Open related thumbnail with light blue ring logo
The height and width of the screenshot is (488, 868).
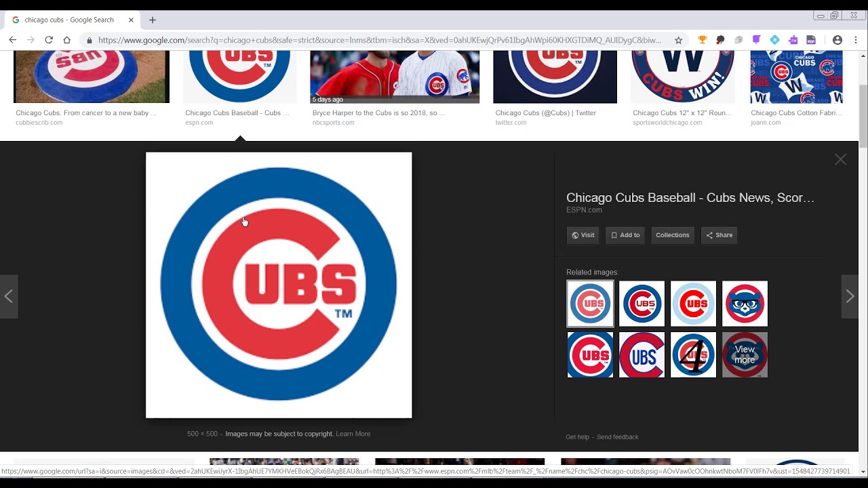(694, 304)
